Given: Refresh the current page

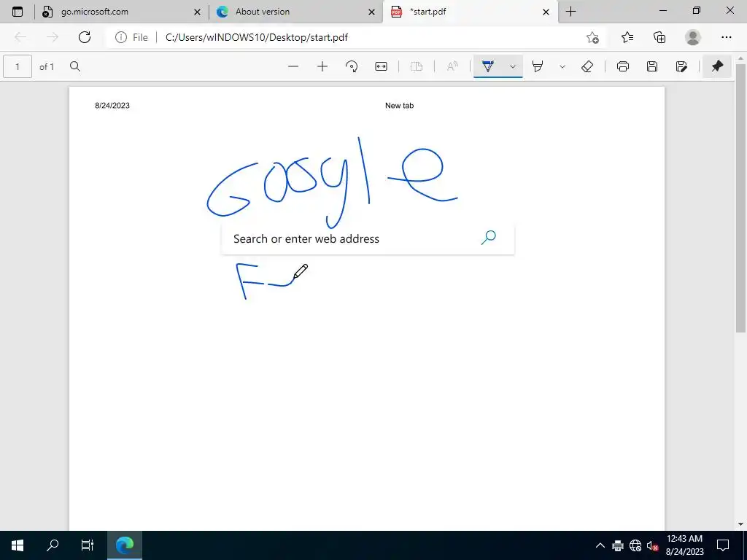Looking at the screenshot, I should click(85, 37).
